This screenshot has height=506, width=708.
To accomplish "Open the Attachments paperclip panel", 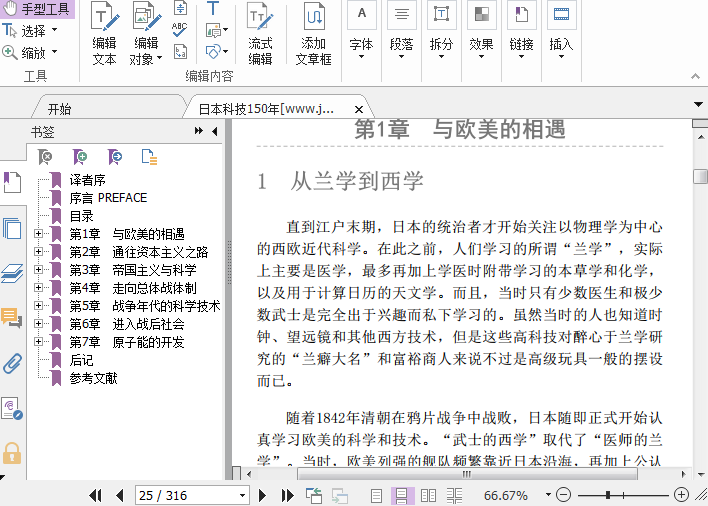I will [x=12, y=363].
